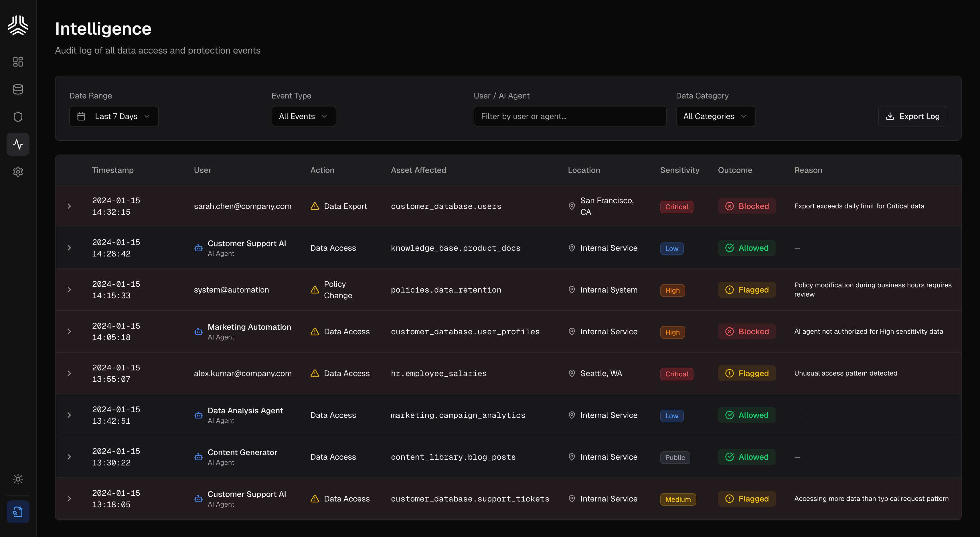Click the Allowed check icon in product_docs row

[x=729, y=248]
